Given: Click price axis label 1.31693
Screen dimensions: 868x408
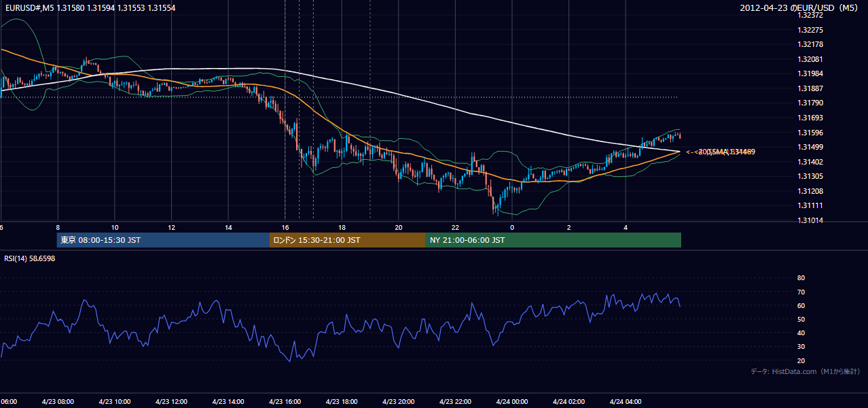Looking at the screenshot, I should click(x=810, y=118).
